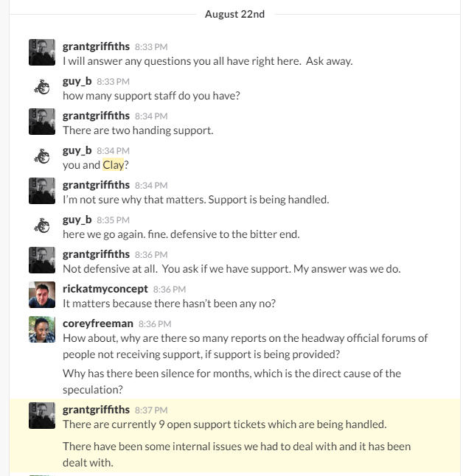Open coreyfreeman's profile avatar
Viewport: 463px width, 476px height.
(x=42, y=329)
